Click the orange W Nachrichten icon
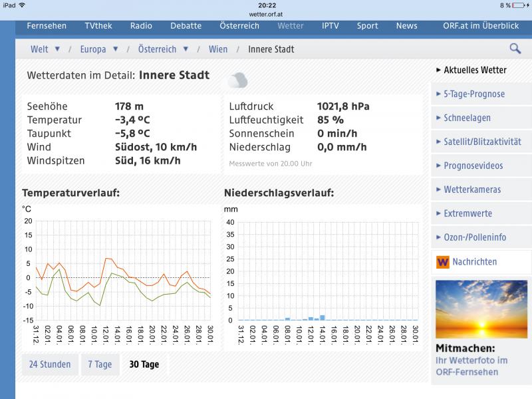This screenshot has height=399, width=532. tap(442, 262)
